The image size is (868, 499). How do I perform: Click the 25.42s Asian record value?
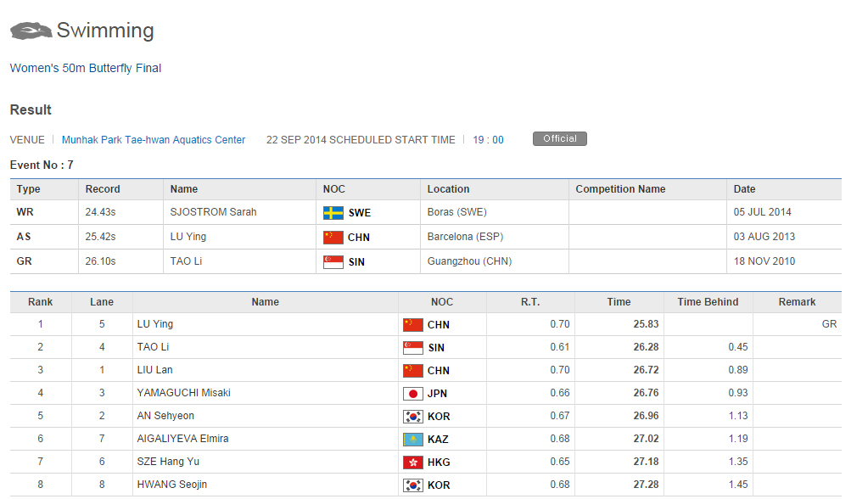click(100, 237)
